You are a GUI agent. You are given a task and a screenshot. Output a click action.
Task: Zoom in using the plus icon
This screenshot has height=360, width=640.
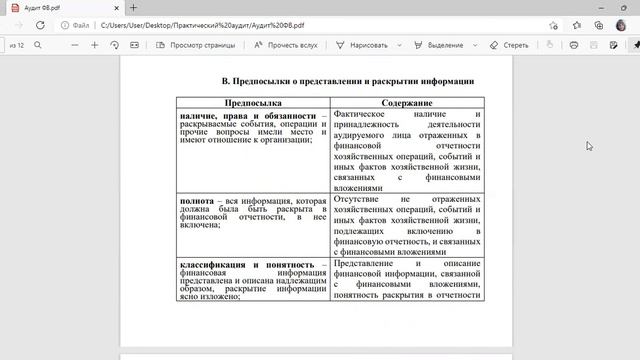coord(95,45)
